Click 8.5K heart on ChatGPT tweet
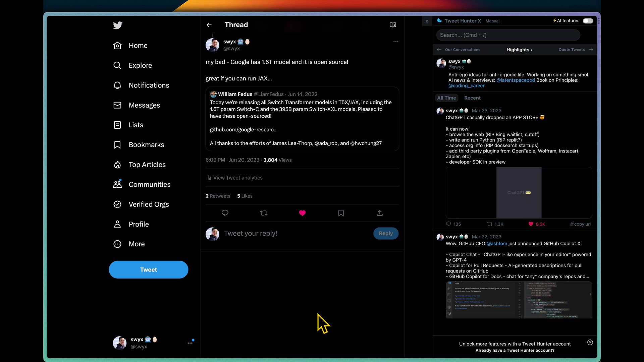 click(x=531, y=224)
